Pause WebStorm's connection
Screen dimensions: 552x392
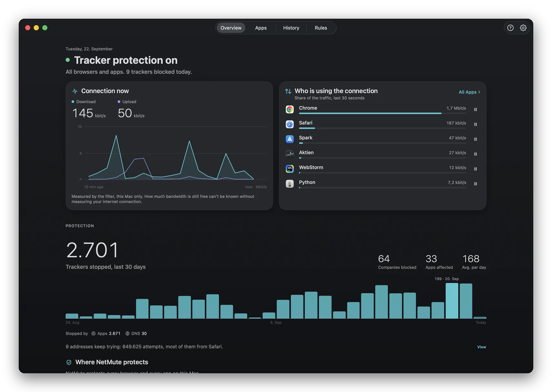point(475,169)
